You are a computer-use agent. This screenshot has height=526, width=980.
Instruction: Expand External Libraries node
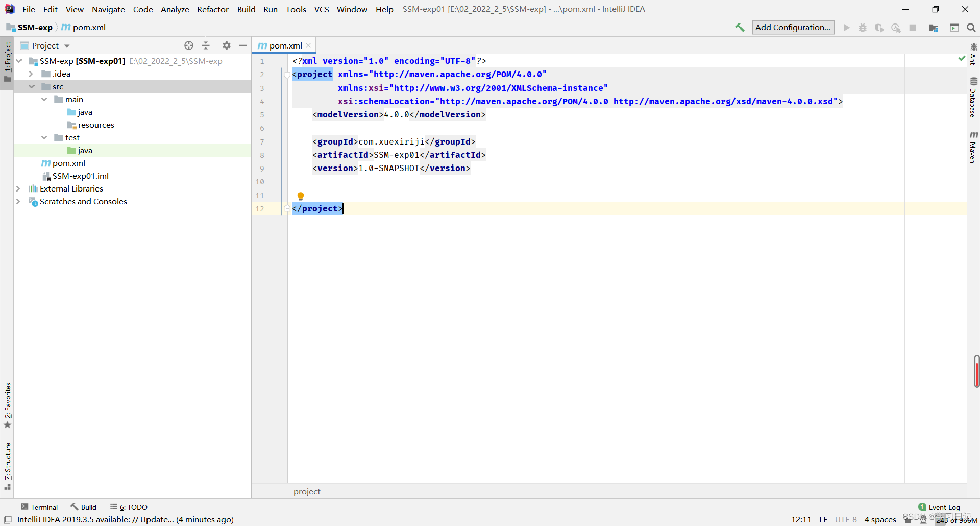(x=18, y=188)
